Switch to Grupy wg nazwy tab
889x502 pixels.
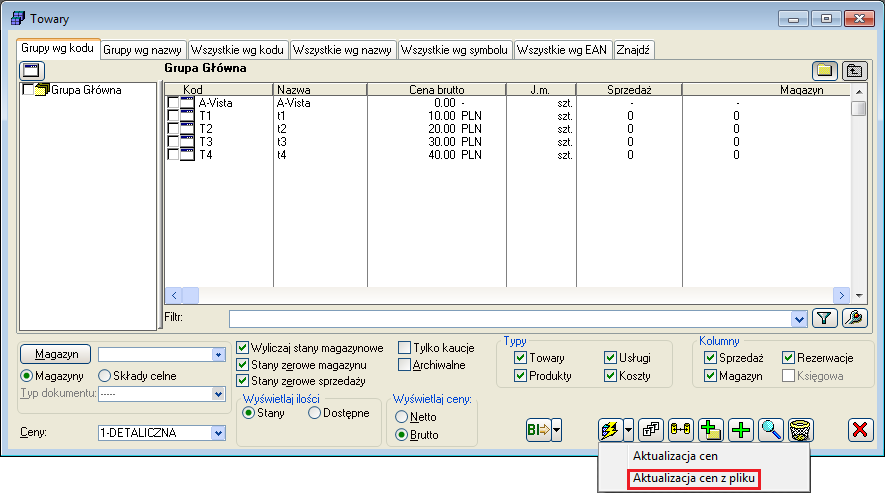142,50
